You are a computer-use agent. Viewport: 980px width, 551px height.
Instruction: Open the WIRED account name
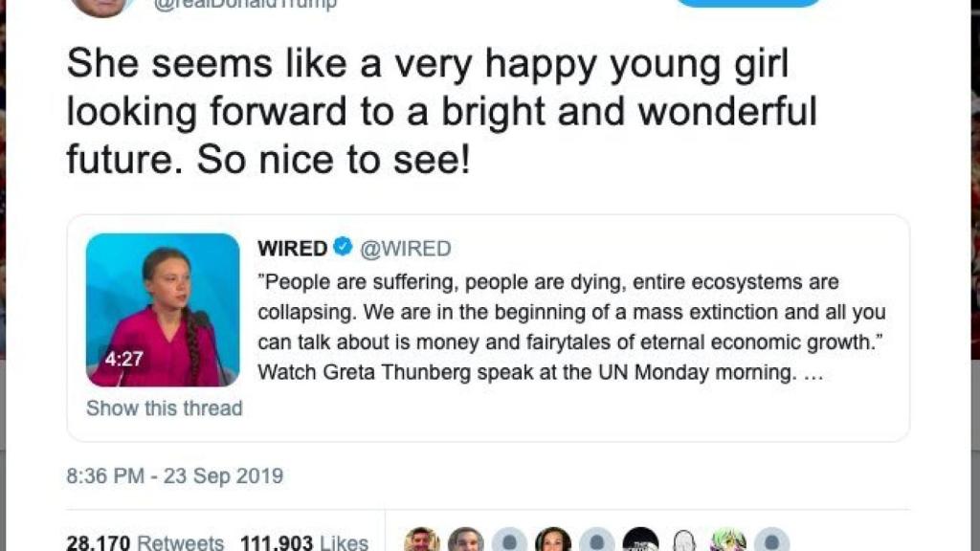[292, 249]
